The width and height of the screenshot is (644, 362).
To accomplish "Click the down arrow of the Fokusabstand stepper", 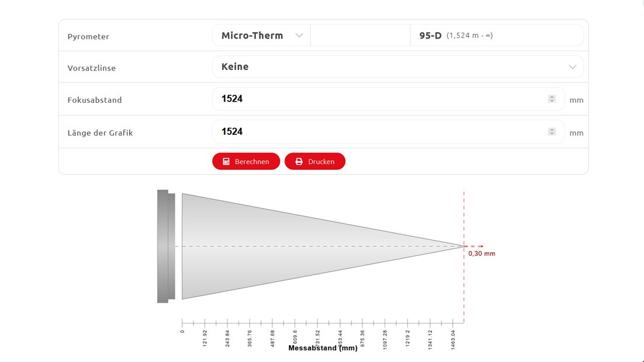I will [551, 101].
